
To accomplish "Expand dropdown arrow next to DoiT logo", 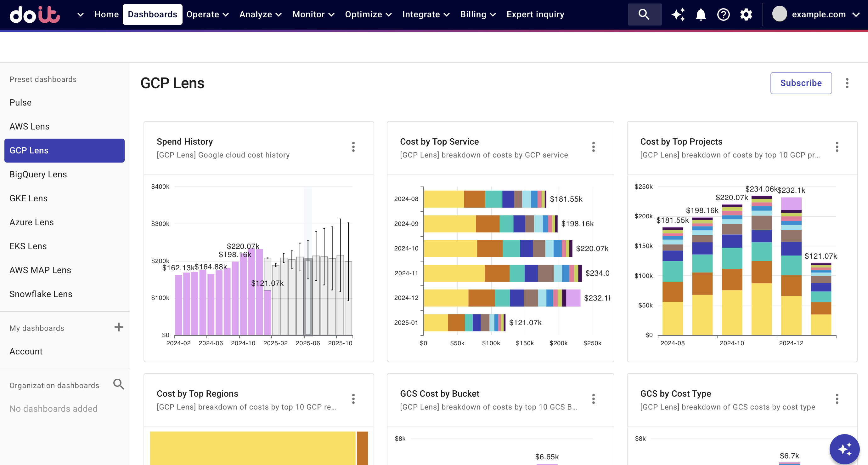I will point(80,14).
